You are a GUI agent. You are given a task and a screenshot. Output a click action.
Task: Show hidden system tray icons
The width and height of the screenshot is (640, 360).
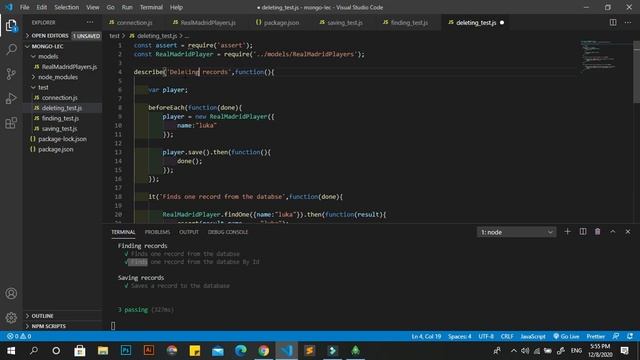pyautogui.click(x=513, y=351)
